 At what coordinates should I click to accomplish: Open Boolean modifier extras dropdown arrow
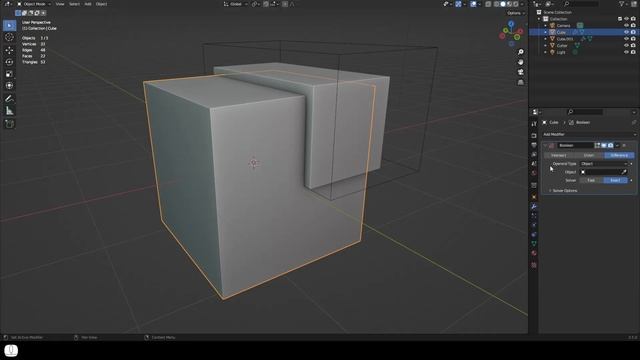[x=617, y=145]
